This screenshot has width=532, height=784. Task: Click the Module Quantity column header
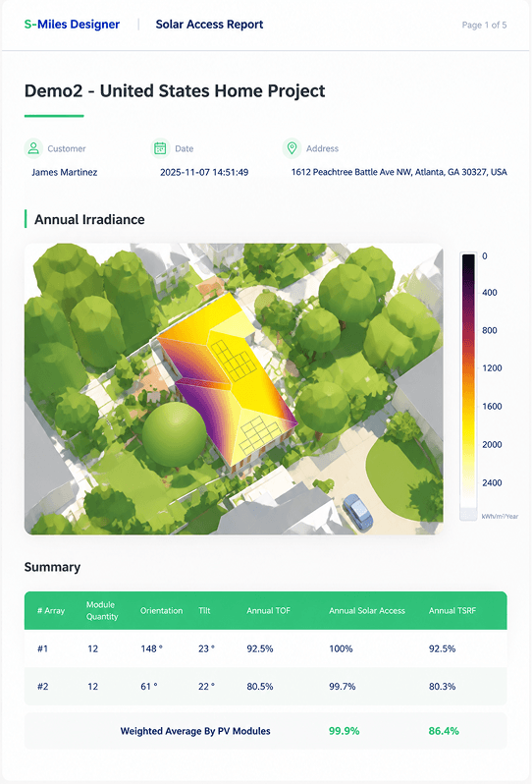(102, 610)
